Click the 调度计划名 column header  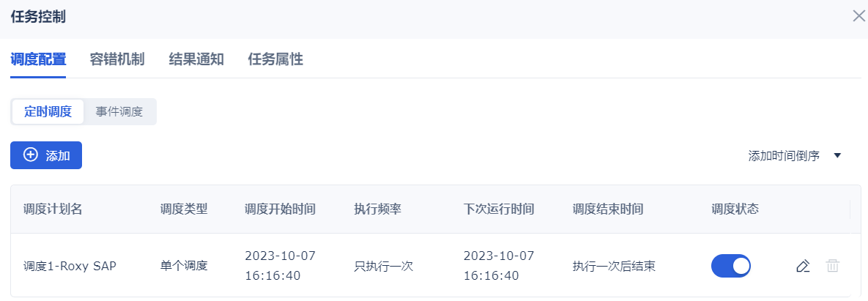pos(53,209)
